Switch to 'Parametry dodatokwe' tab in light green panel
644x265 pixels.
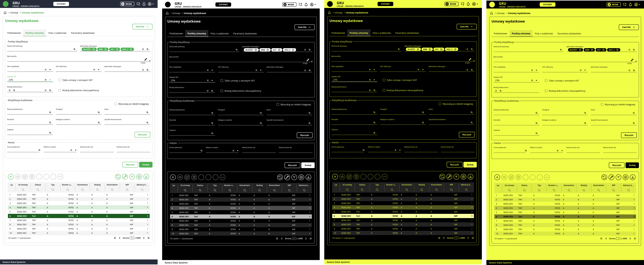[83, 33]
